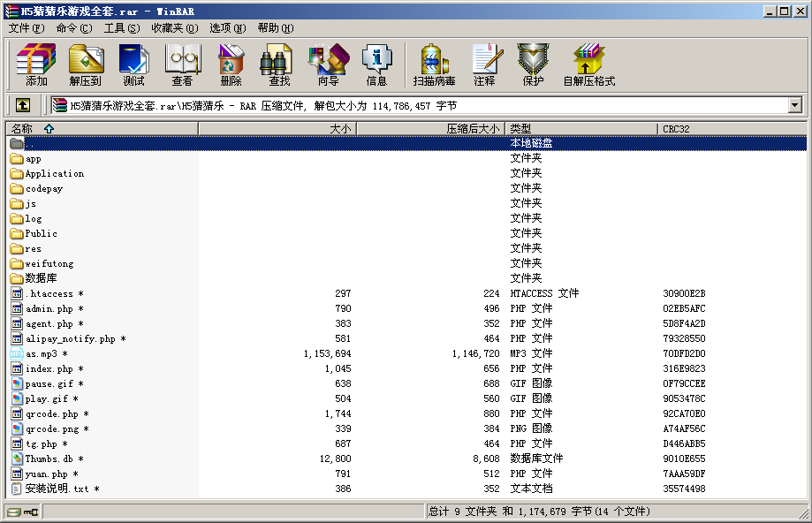This screenshot has height=523, width=812.
Task: Show archive 信息 (Info) icon
Action: 376,65
